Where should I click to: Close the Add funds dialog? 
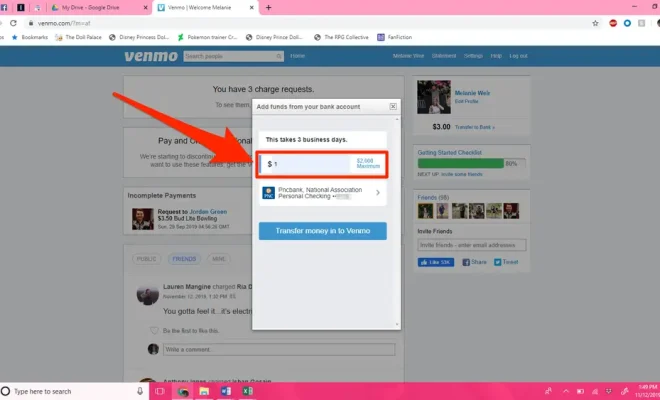coord(393,107)
